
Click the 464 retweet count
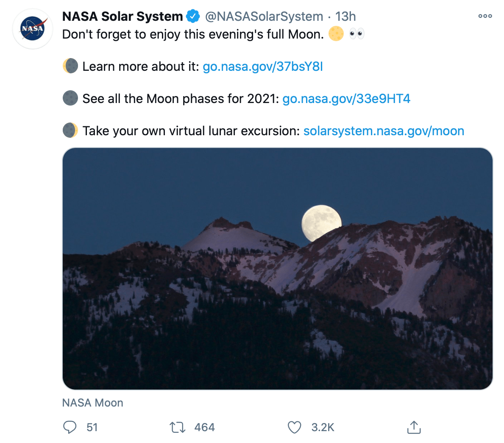click(x=204, y=427)
